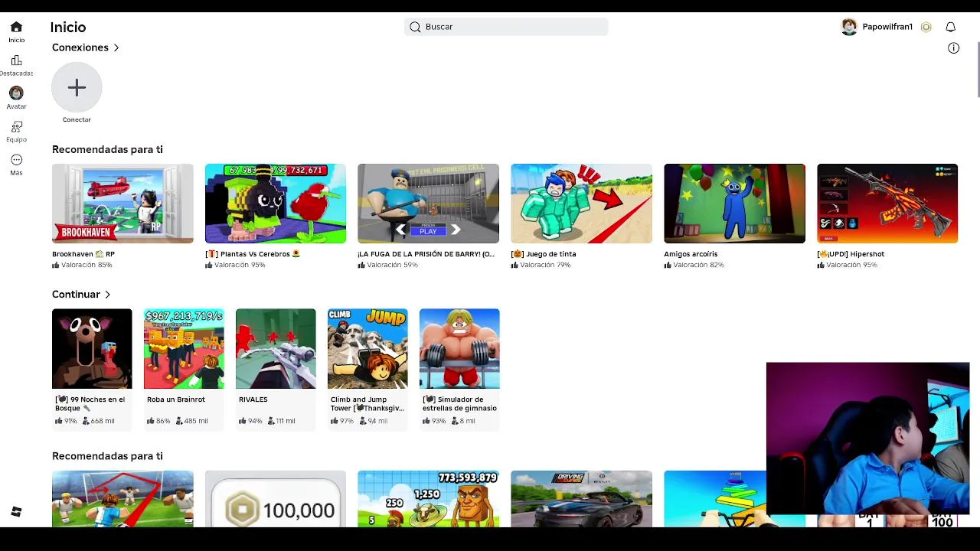Expand the Continuar section arrow
Image resolution: width=980 pixels, height=551 pixels.
[x=107, y=295]
